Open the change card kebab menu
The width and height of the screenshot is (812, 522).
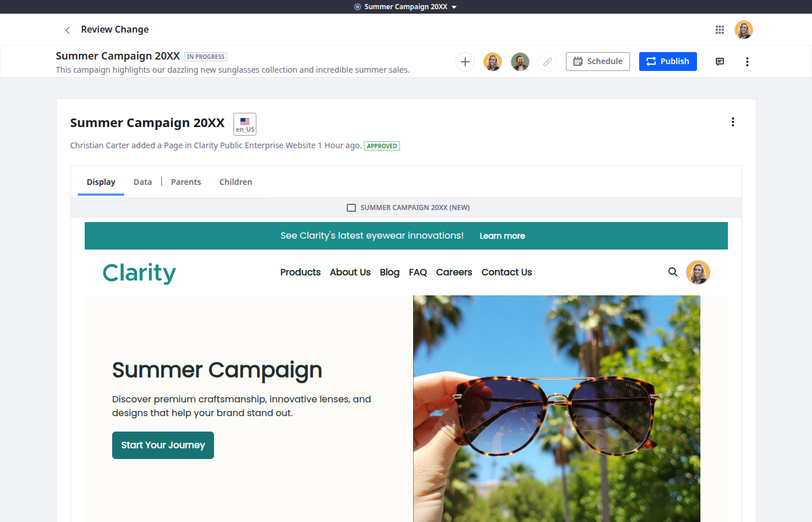732,122
